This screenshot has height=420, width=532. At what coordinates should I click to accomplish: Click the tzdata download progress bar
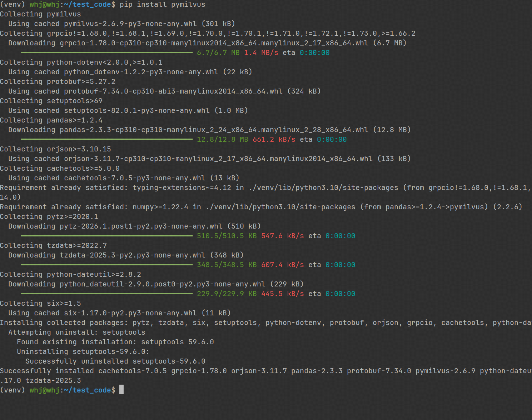coord(106,265)
